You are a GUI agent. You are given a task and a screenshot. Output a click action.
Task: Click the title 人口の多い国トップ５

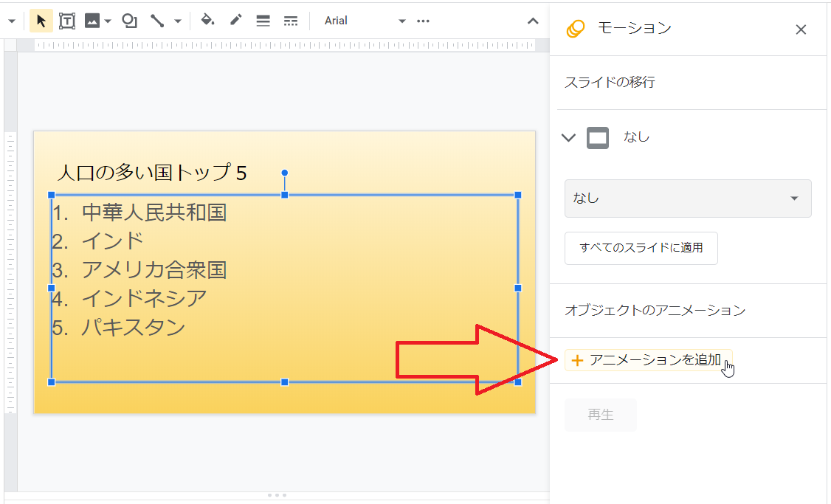click(x=152, y=173)
